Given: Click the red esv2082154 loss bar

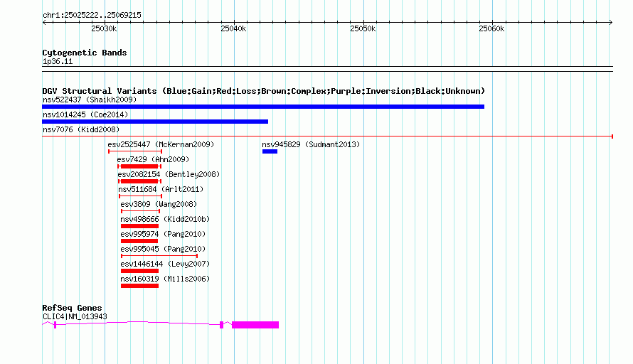Looking at the screenshot, I should coord(139,181).
